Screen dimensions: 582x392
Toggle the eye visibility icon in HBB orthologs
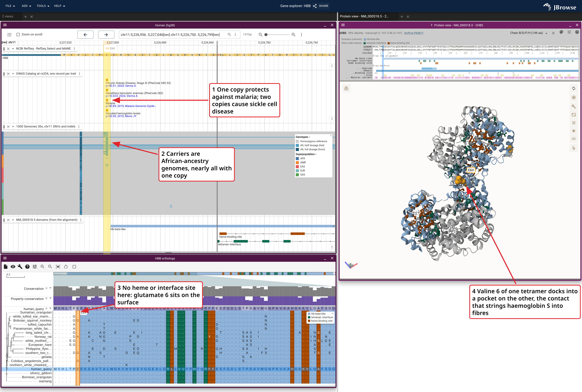13,267
